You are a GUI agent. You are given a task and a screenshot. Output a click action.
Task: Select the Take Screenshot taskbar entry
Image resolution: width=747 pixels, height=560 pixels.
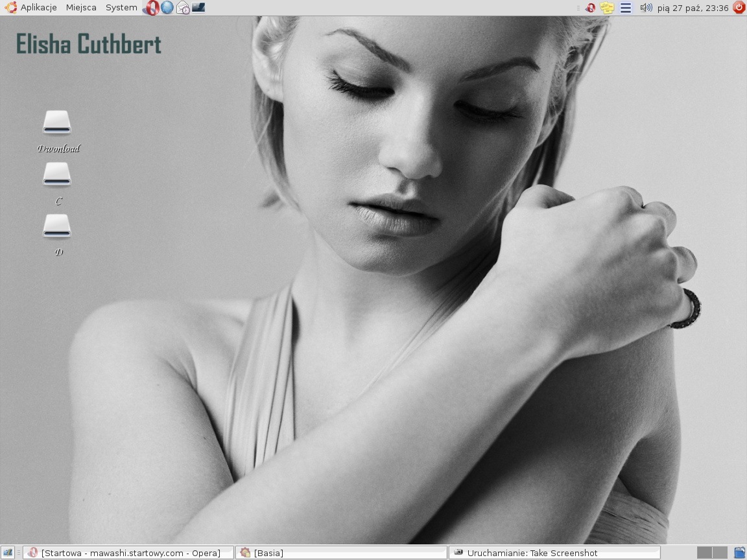pyautogui.click(x=554, y=553)
